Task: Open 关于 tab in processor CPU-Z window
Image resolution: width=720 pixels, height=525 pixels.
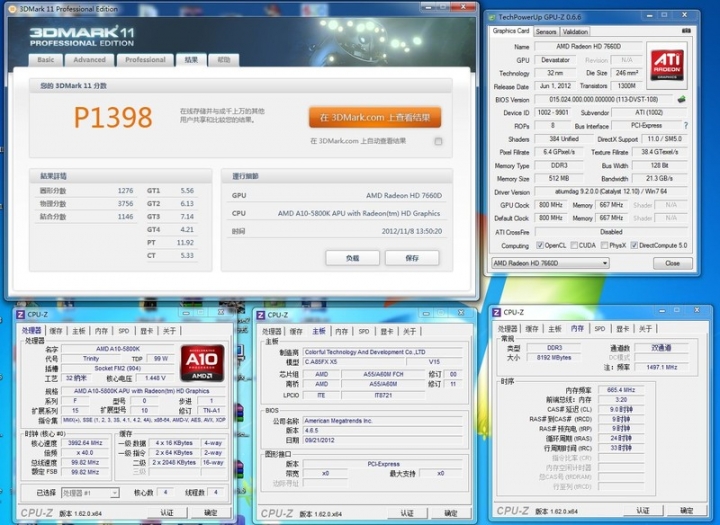Action: 169,331
